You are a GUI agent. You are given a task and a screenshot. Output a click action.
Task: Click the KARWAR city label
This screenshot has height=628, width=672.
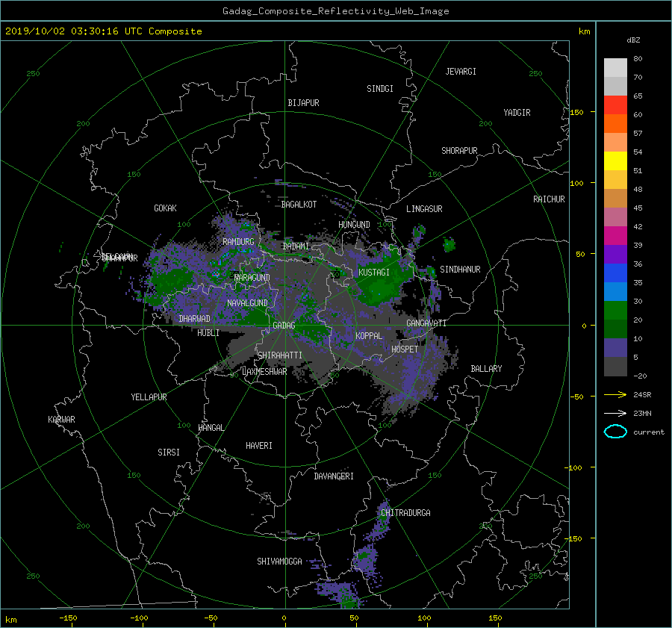[61, 420]
